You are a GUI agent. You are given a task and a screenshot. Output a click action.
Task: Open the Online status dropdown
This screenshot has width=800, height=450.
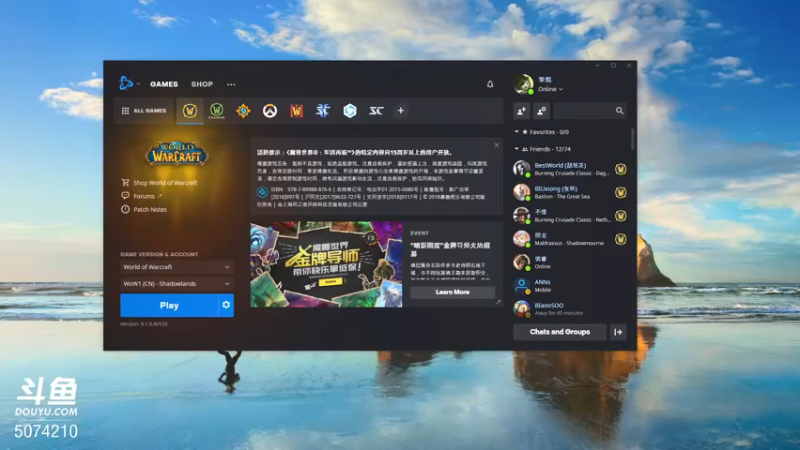pos(551,89)
